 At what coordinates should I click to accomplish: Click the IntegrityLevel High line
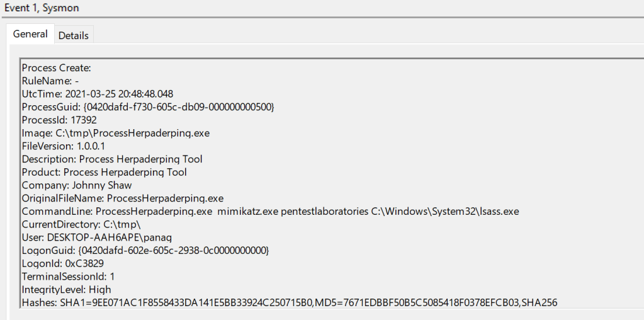point(66,290)
